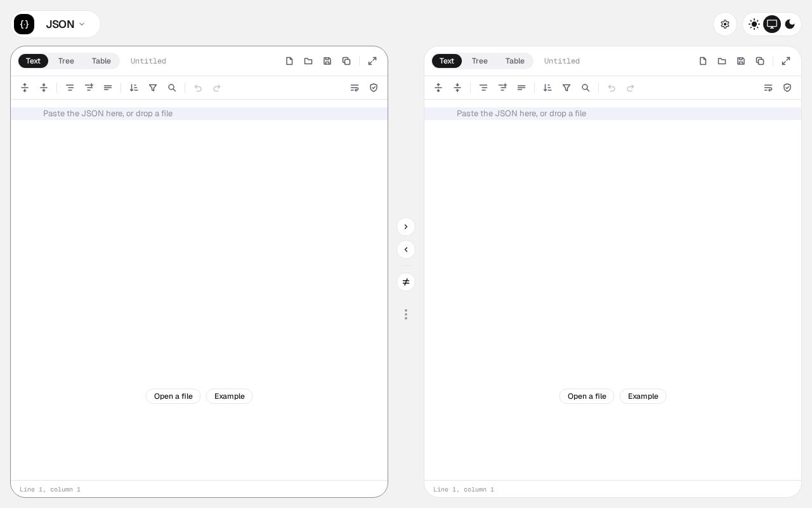The height and width of the screenshot is (508, 812).
Task: Expand all icon in right toolbar
Action: (x=438, y=88)
